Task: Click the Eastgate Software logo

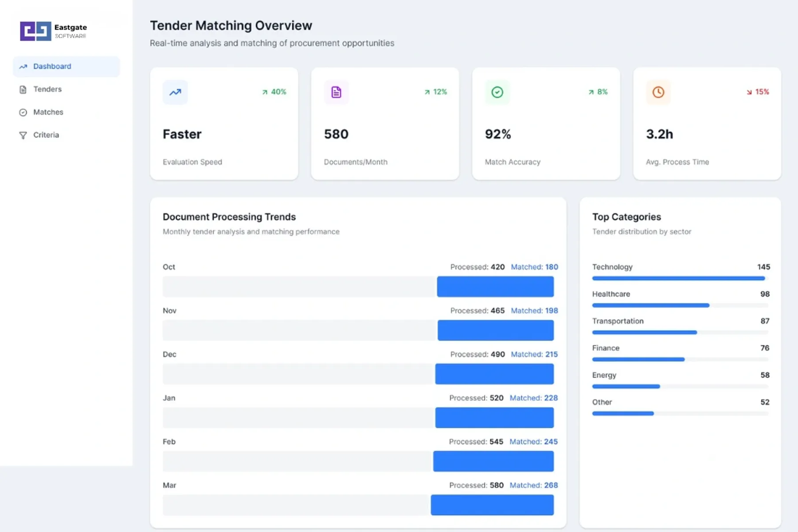Action: coord(53,31)
